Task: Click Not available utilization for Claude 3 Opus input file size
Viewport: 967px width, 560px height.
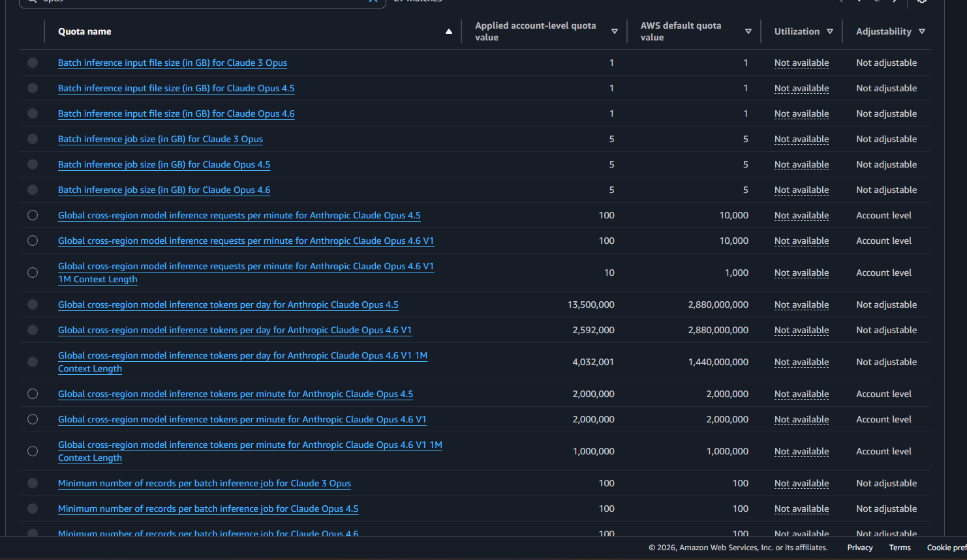Action: click(801, 63)
